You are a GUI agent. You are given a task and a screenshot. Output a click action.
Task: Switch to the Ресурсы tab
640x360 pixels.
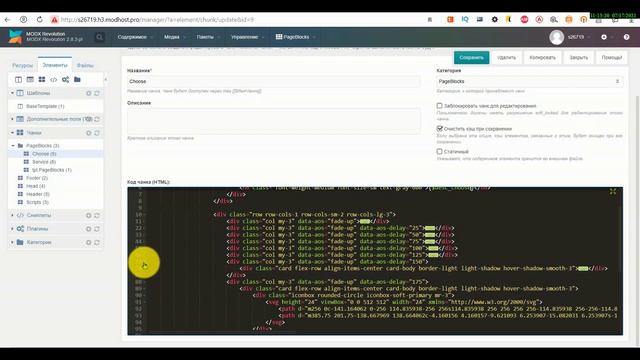click(22, 65)
